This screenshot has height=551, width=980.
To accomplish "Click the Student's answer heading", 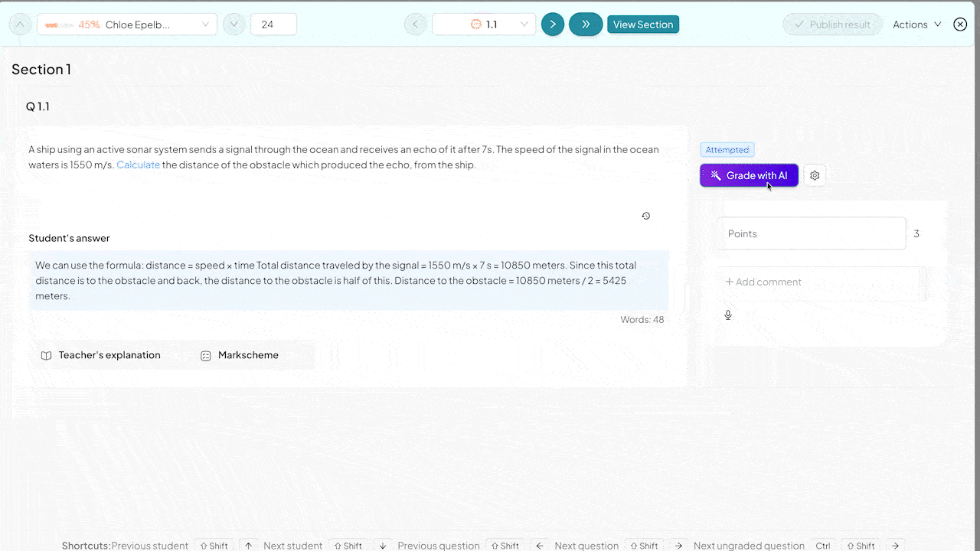I will click(69, 238).
